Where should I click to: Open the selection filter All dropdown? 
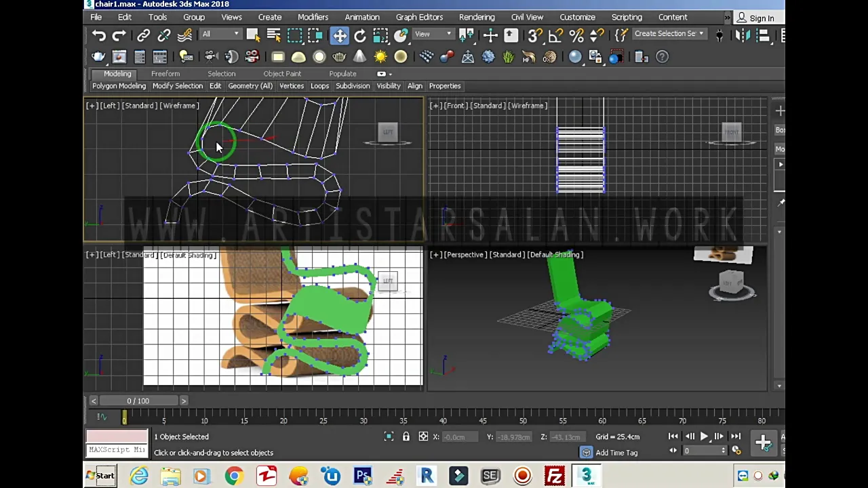click(220, 34)
